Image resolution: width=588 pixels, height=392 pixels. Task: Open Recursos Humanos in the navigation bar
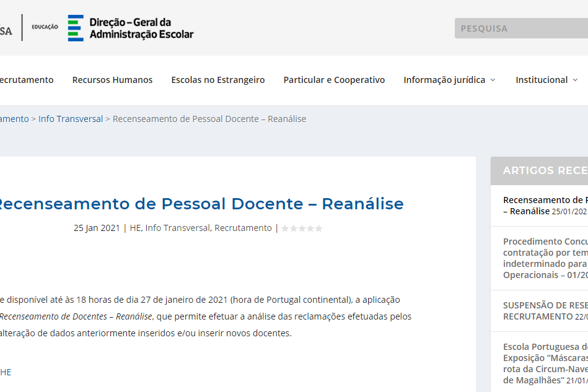click(112, 80)
